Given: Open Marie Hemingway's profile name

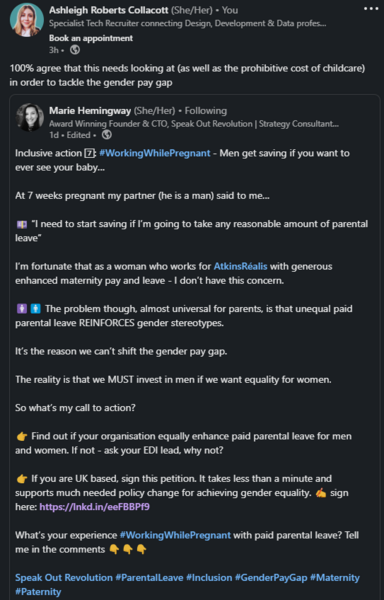Looking at the screenshot, I should point(90,111).
